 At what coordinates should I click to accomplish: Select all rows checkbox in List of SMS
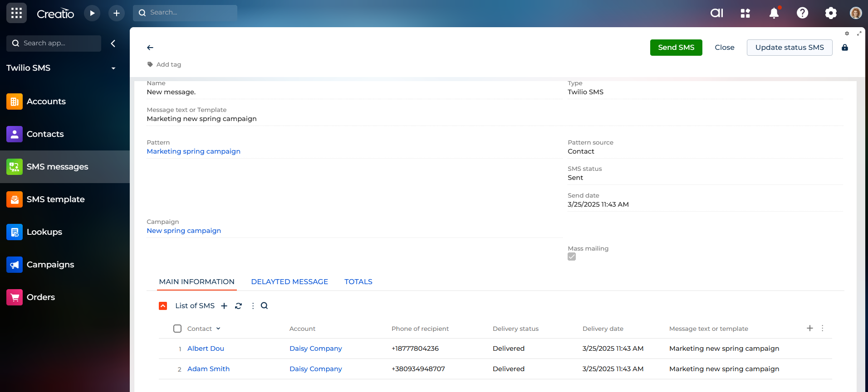tap(177, 329)
